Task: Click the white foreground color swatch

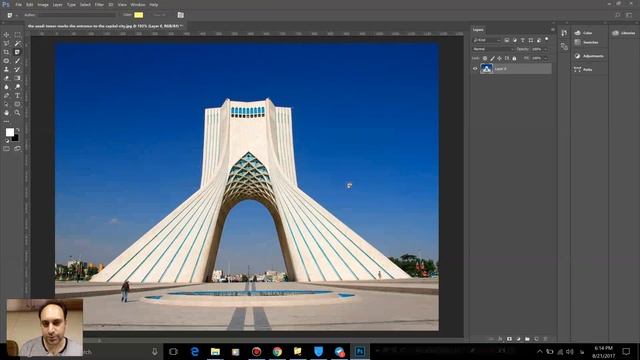Action: pyautogui.click(x=10, y=132)
